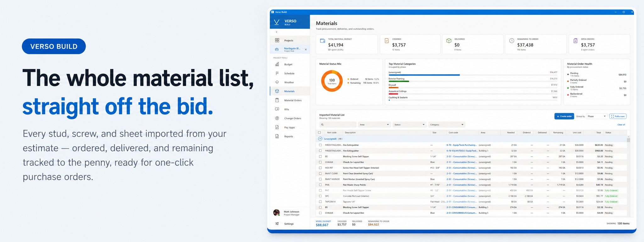Click the purple clipboard icon on Open Orders card

(x=575, y=41)
